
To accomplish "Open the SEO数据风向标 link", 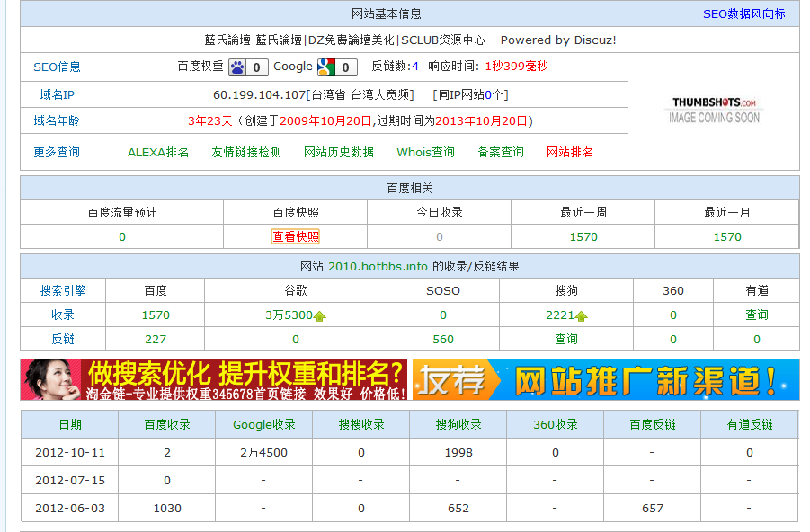I will tap(743, 14).
